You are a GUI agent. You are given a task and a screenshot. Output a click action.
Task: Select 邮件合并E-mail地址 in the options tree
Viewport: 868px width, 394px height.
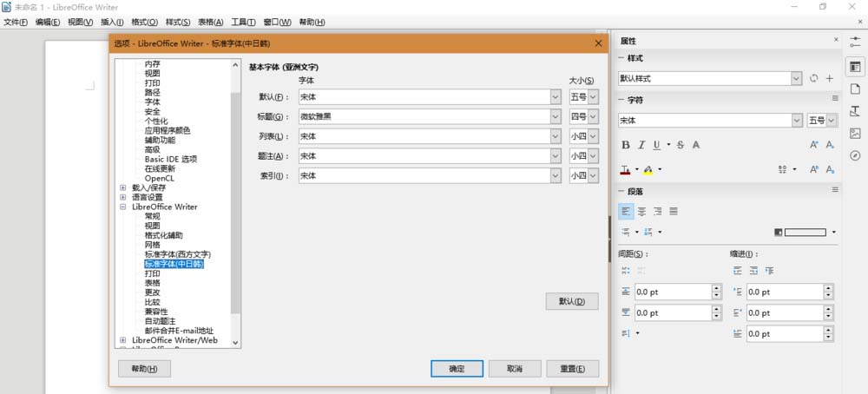coord(180,331)
